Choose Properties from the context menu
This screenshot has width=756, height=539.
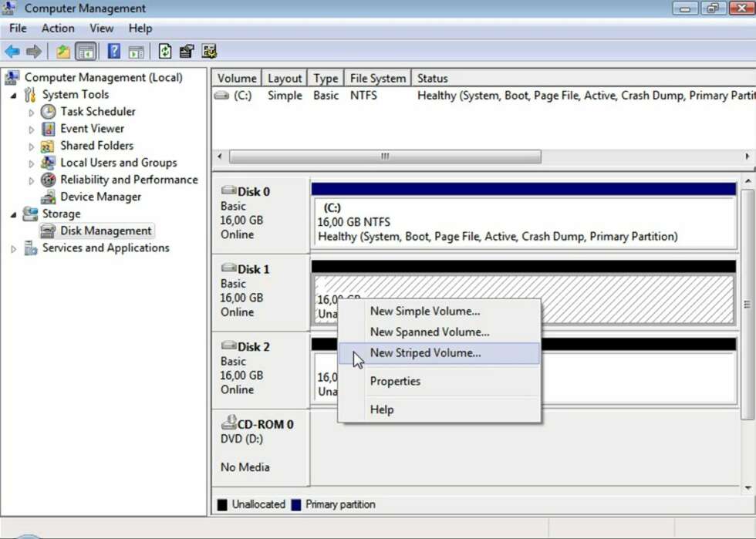click(x=439, y=382)
